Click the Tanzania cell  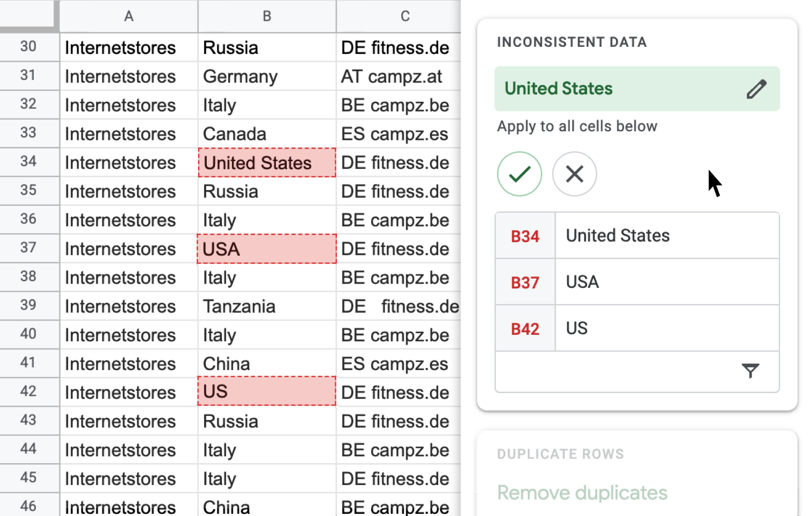(267, 306)
